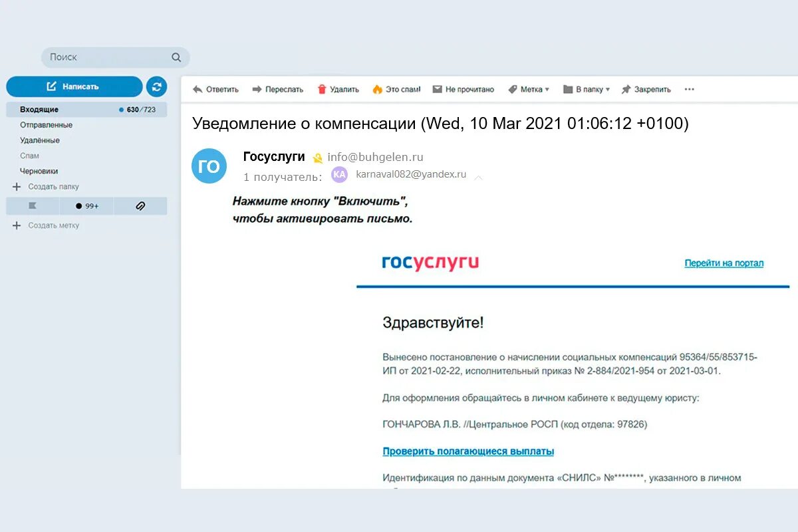Open Проверить полагающиеся выплаты link
798x532 pixels.
(468, 451)
